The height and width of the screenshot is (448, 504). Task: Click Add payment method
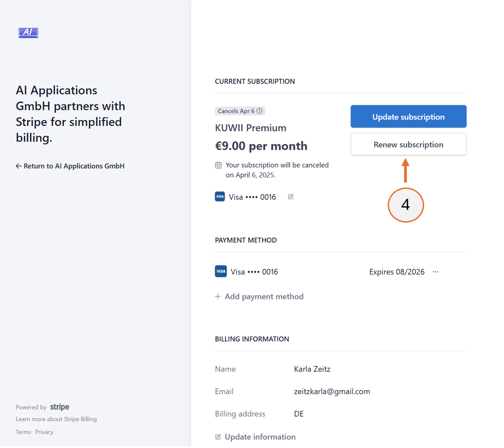pyautogui.click(x=264, y=296)
